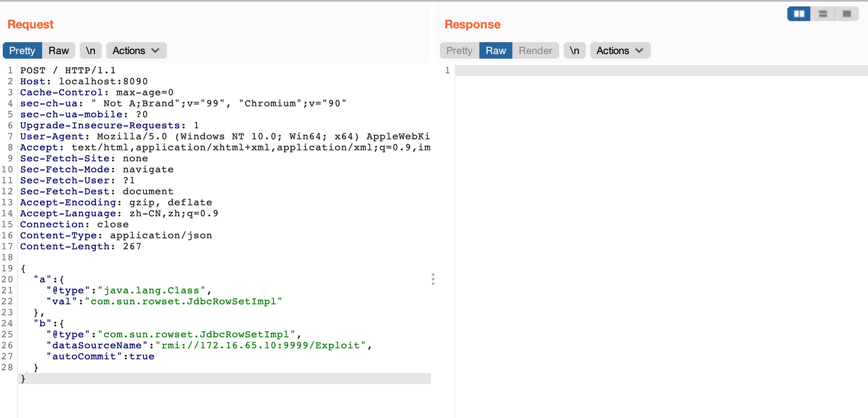Switch to the stacked rows layout icon
This screenshot has height=418, width=868.
[x=823, y=14]
